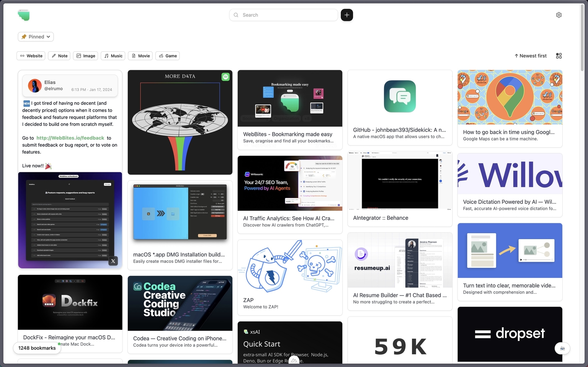Toggle the Music filter chip
Viewport: 588px width, 367px height.
(113, 56)
